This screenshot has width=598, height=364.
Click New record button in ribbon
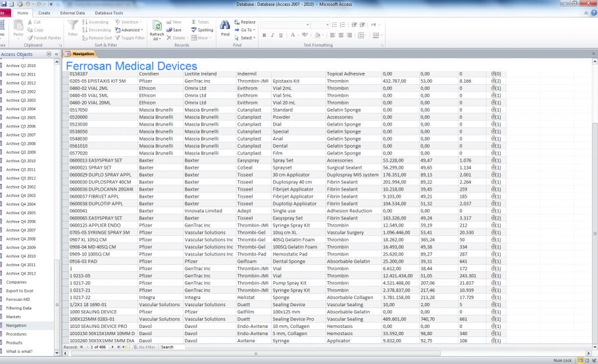pos(174,22)
